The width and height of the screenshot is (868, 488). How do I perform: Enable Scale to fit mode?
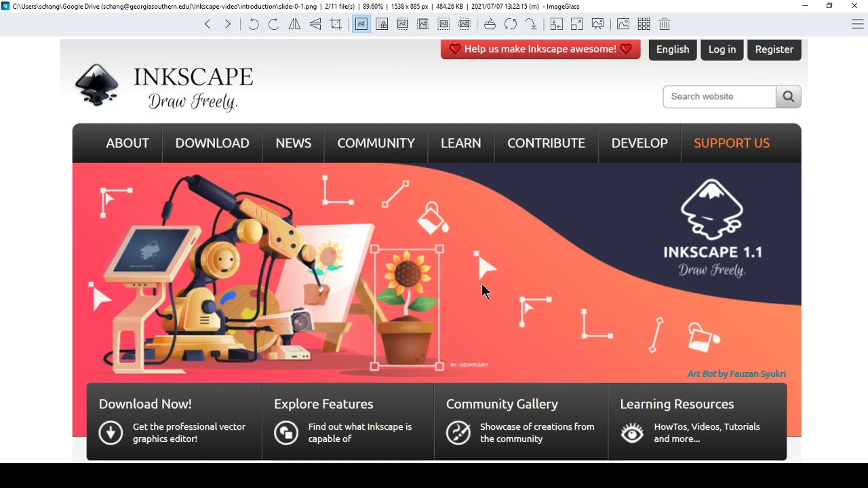pyautogui.click(x=443, y=24)
